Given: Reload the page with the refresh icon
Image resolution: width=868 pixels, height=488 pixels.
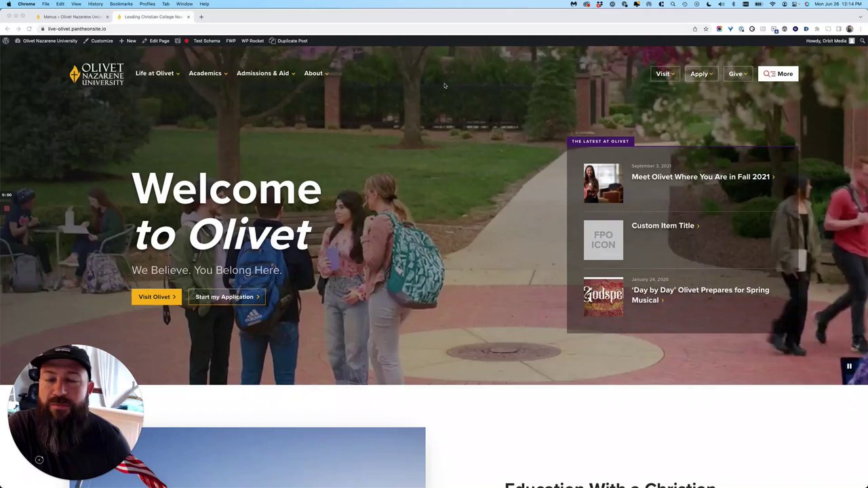Looking at the screenshot, I should pos(29,29).
